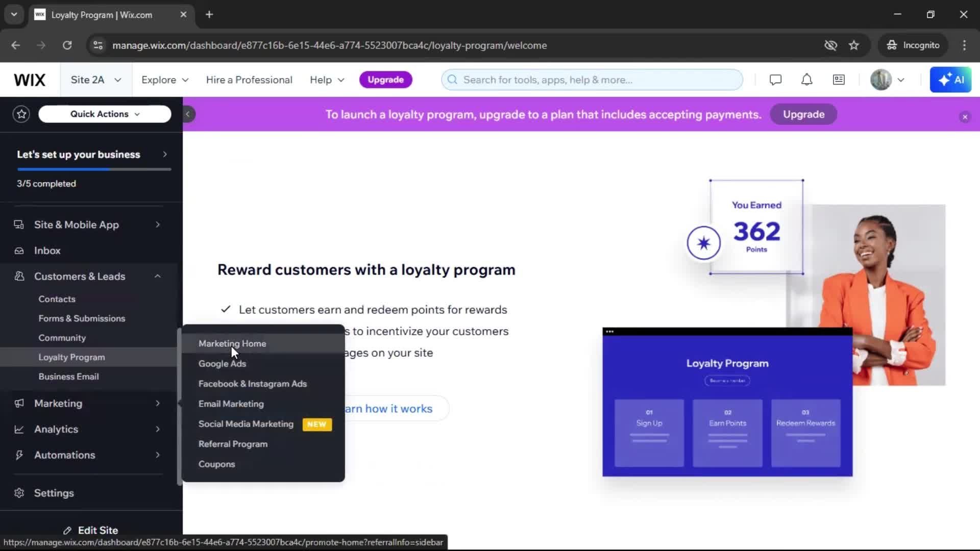Click the Automations lightning icon
Screen dimensions: 980x551
pyautogui.click(x=19, y=455)
